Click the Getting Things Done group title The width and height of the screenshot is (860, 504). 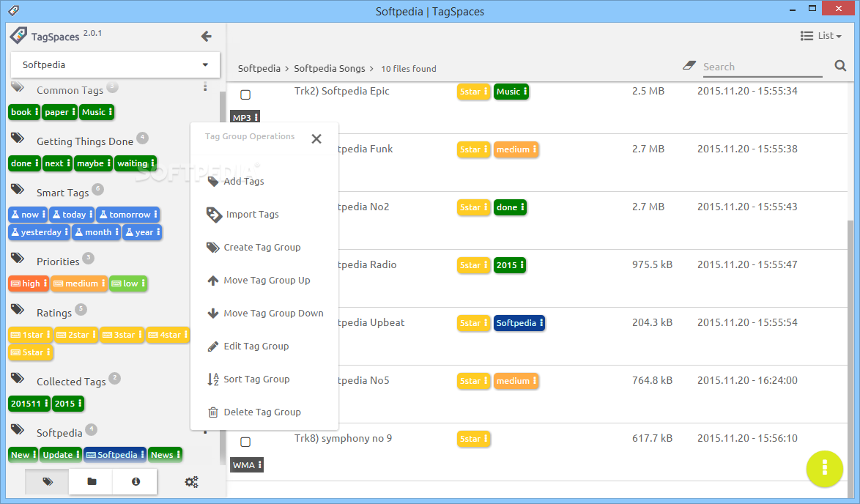(x=85, y=141)
